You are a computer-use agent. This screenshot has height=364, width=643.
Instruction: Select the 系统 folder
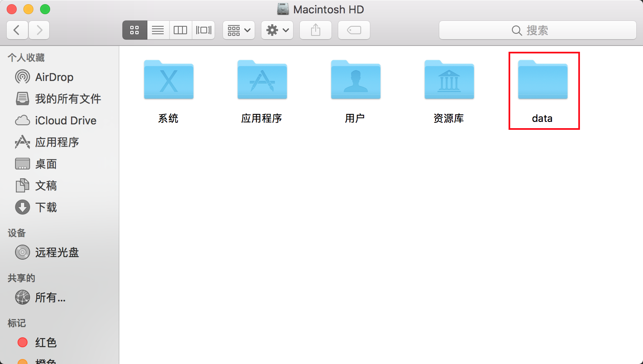pos(169,91)
